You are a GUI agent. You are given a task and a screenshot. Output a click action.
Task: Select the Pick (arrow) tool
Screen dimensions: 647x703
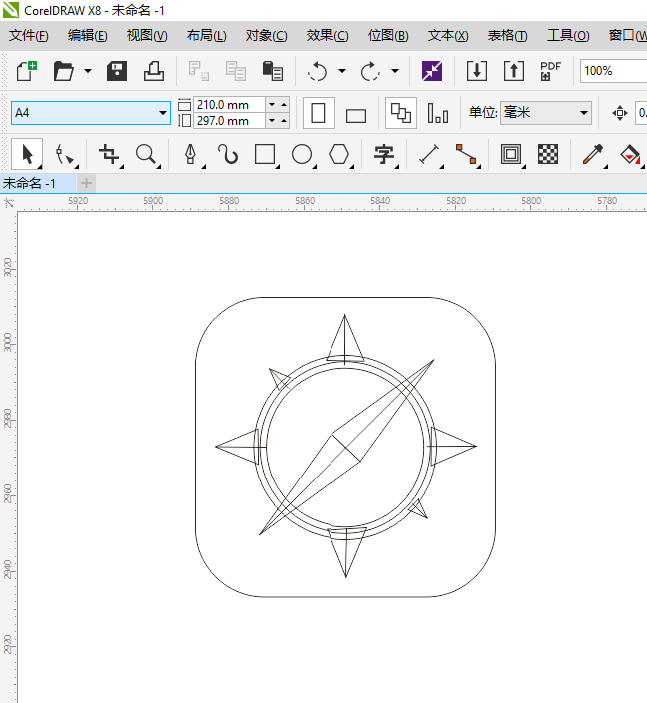tap(28, 154)
